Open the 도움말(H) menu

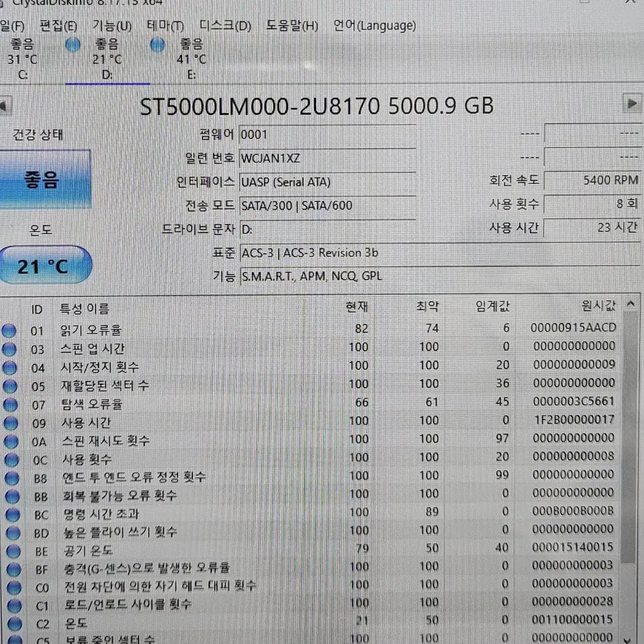(x=292, y=26)
